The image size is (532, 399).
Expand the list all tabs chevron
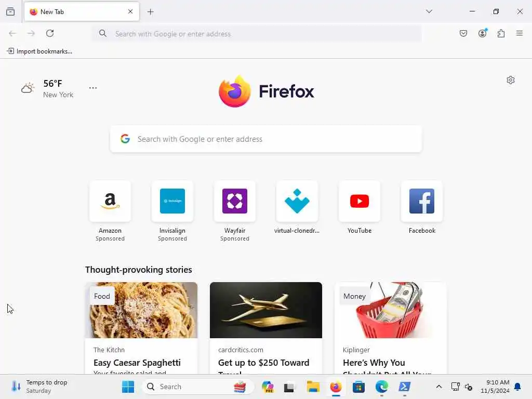click(x=429, y=11)
